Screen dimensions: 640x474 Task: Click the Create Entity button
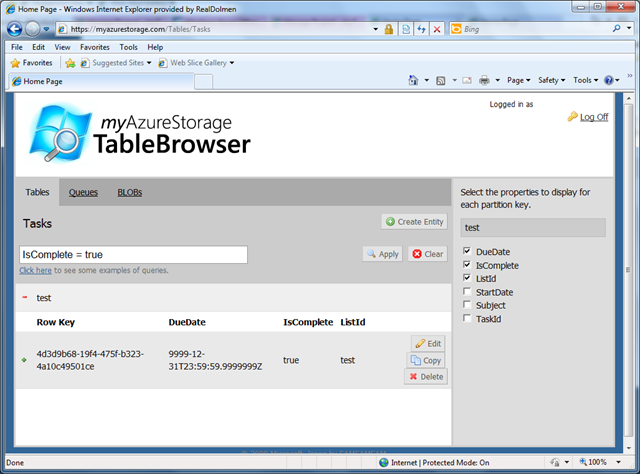(414, 222)
